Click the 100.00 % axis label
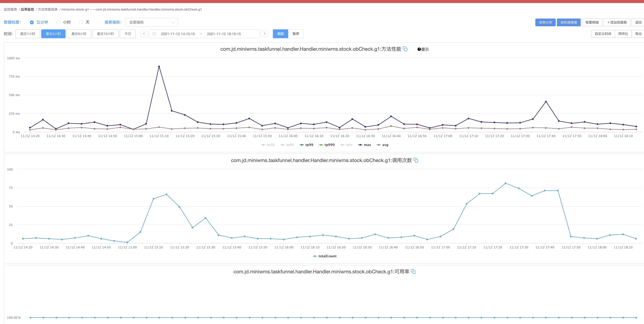Screen dimensions: 644x324 coord(14,317)
